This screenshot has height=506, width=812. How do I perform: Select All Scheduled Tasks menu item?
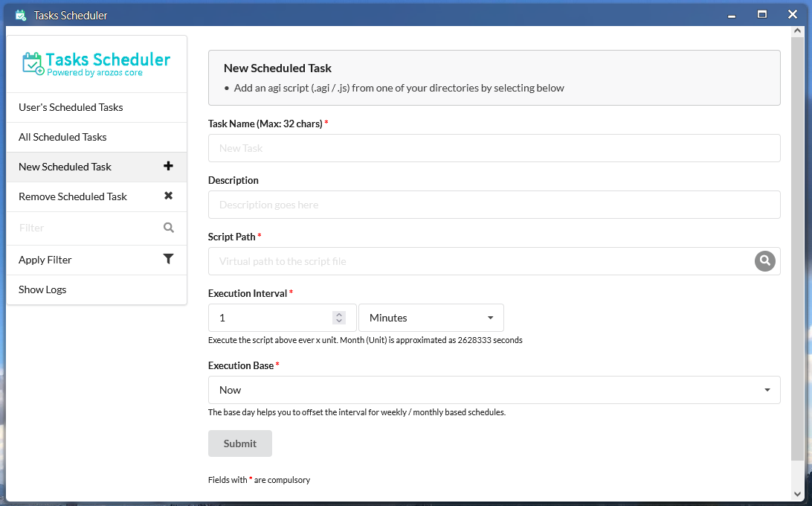coord(62,137)
